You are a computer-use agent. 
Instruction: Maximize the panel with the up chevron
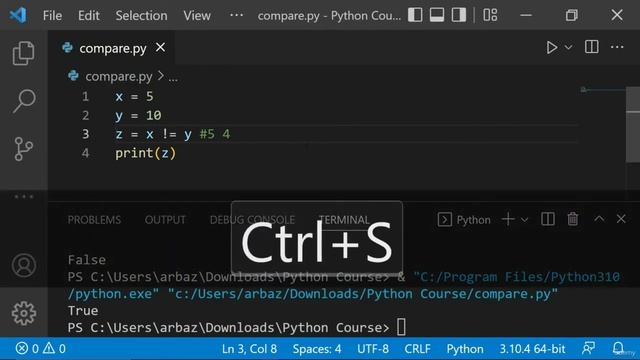tap(599, 219)
